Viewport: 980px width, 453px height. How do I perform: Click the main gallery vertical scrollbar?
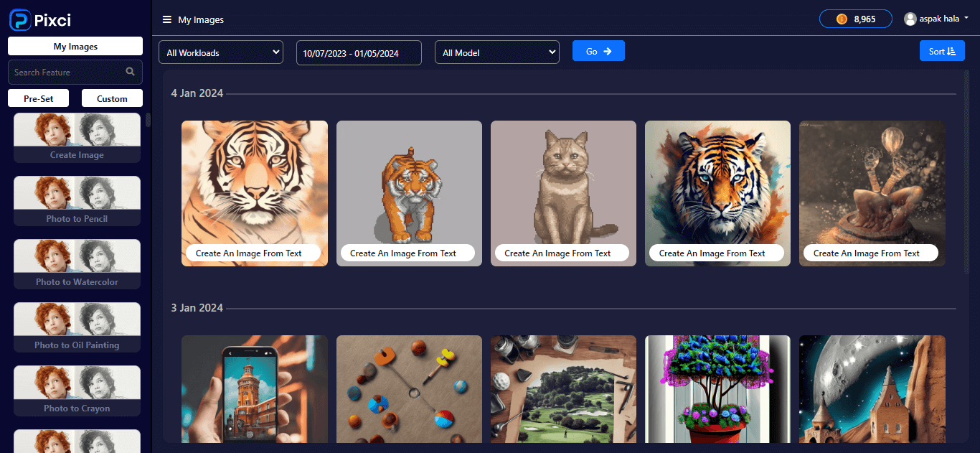[967, 172]
